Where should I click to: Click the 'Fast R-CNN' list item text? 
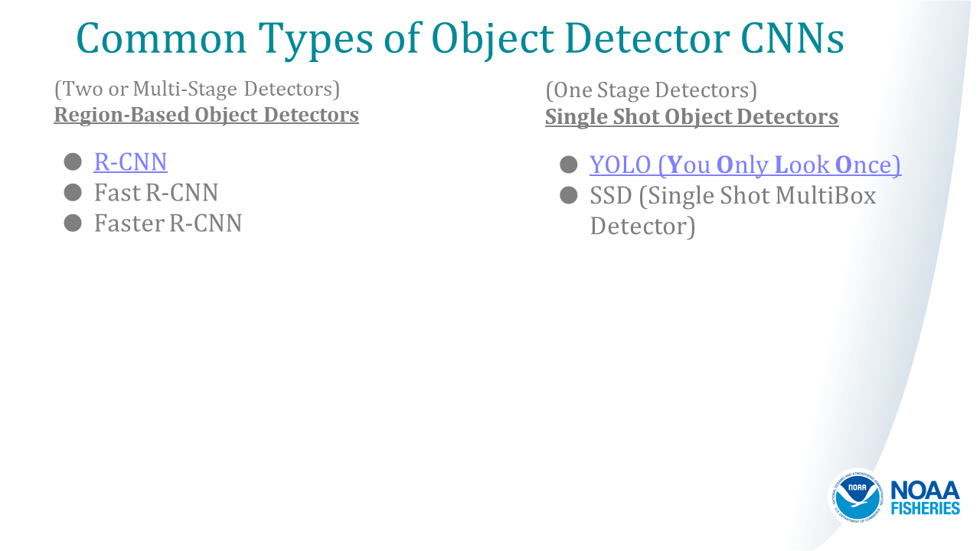tap(156, 192)
